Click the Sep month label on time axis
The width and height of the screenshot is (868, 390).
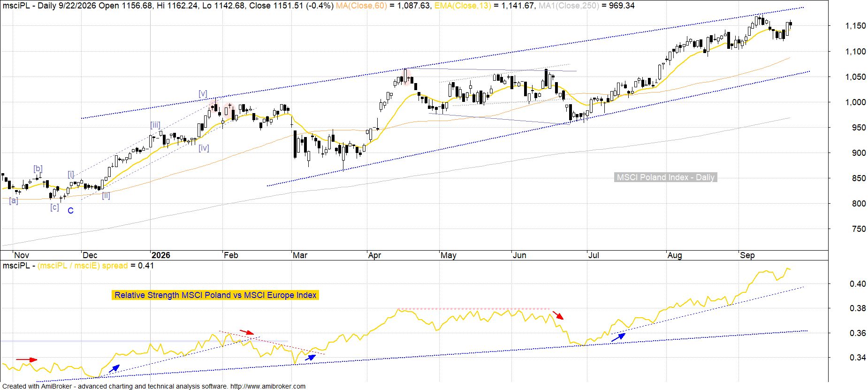747,255
